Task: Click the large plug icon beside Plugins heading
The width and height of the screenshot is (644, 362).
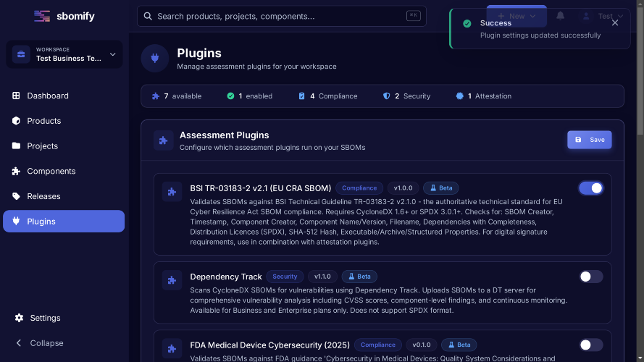Action: pyautogui.click(x=155, y=58)
